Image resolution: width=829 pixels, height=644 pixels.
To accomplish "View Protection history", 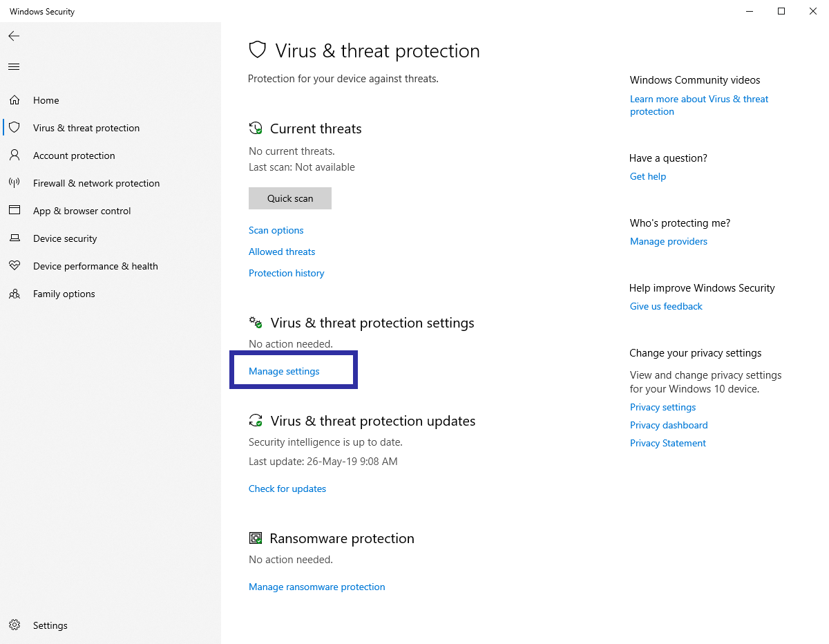I will [286, 273].
